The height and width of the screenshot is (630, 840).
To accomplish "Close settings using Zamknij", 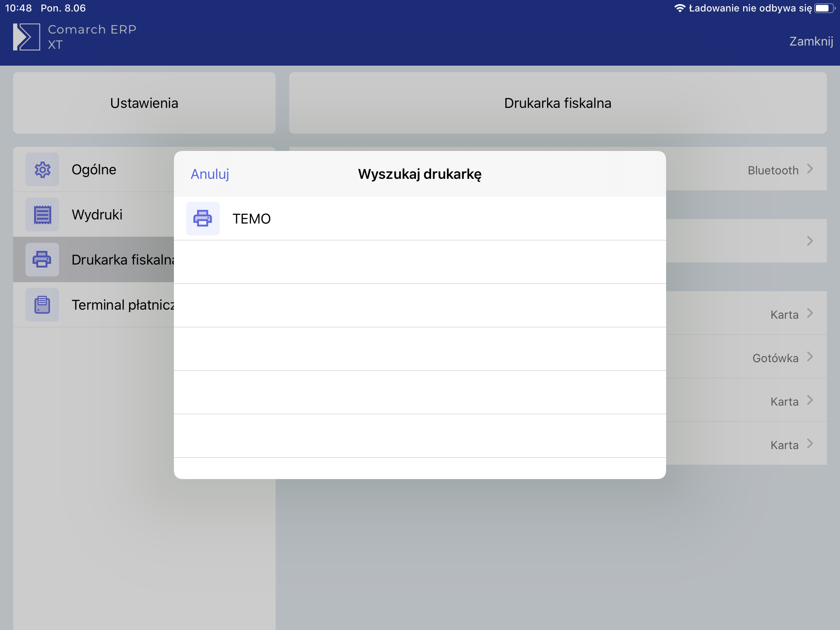I will click(x=811, y=41).
